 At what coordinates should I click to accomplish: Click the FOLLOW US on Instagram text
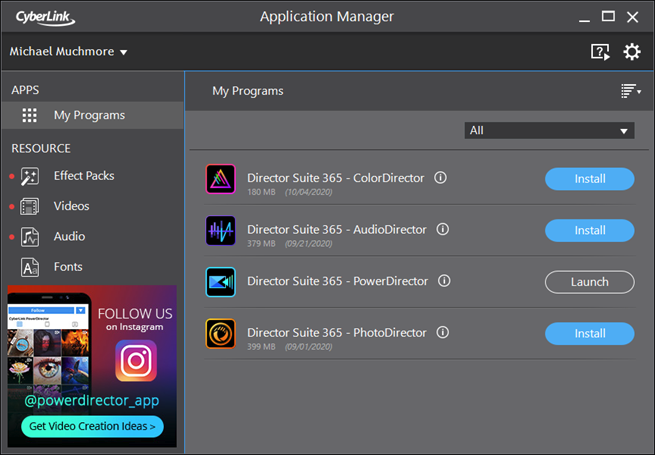tap(135, 319)
